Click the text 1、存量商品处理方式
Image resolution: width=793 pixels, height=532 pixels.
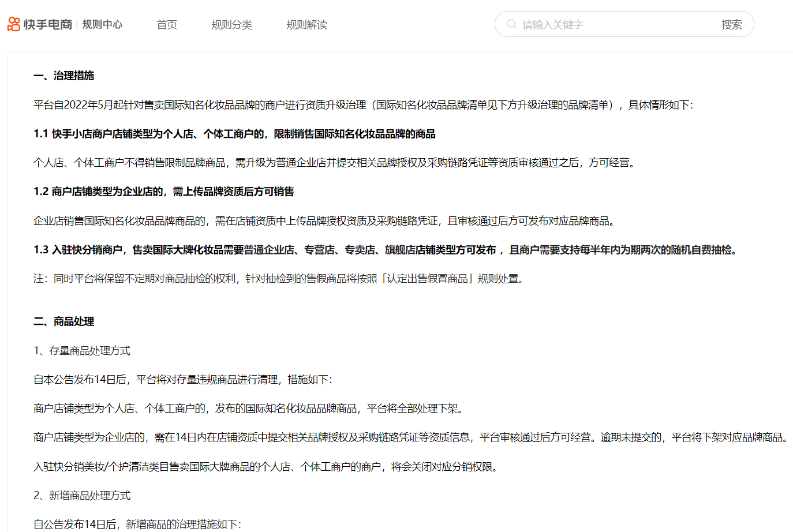(x=82, y=351)
